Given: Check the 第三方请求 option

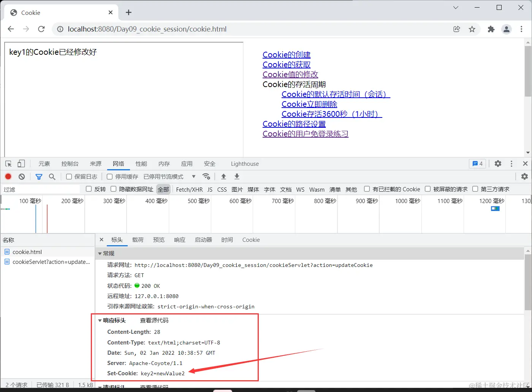Looking at the screenshot, I should coord(475,189).
